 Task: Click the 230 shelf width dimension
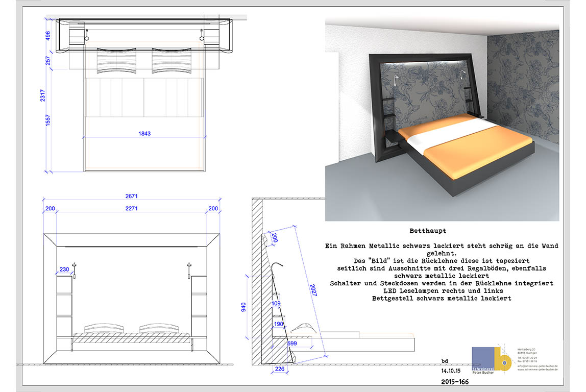pyautogui.click(x=64, y=269)
